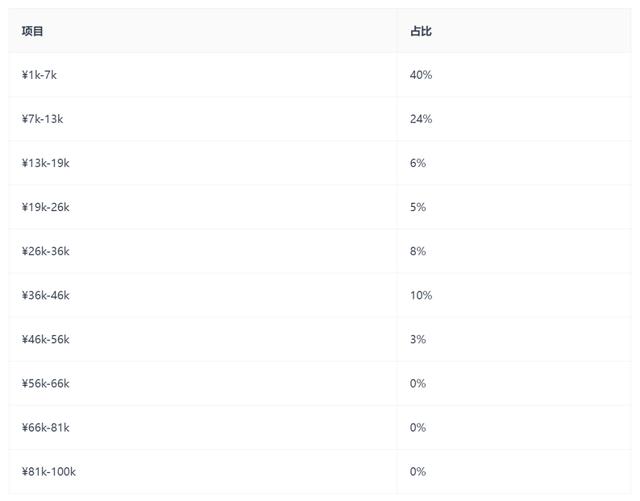640x501 pixels.
Task: Select the 5% value in 占比 column
Action: pos(418,207)
